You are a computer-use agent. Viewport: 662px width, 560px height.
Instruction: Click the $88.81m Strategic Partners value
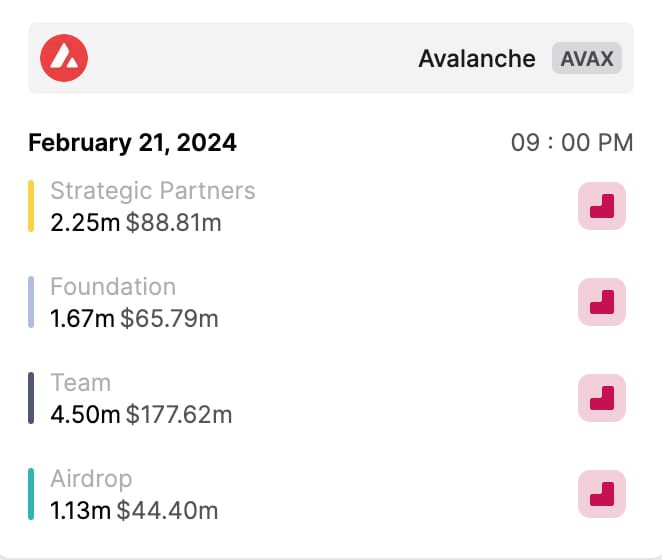pos(174,223)
